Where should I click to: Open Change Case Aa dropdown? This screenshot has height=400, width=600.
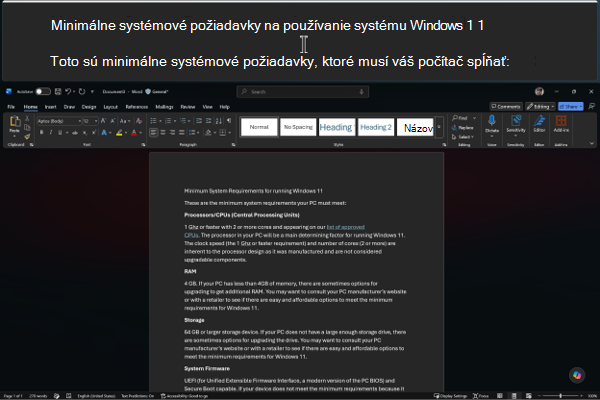[125, 121]
